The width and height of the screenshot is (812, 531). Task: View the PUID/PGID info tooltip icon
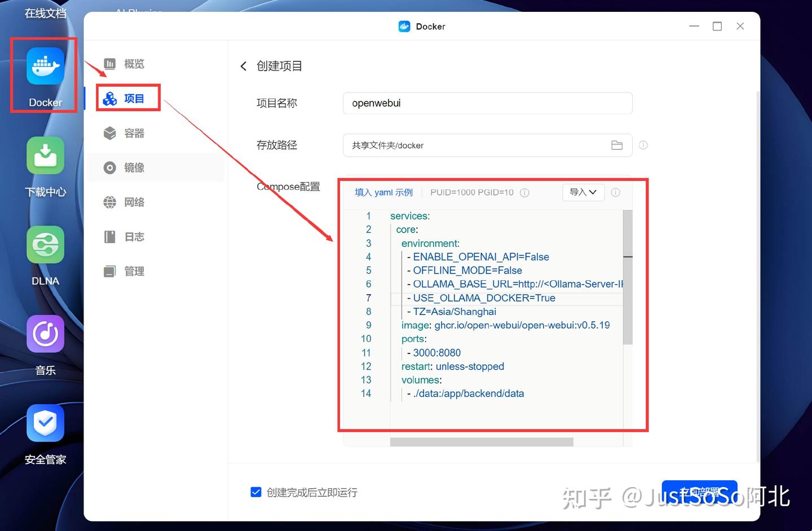pos(524,192)
